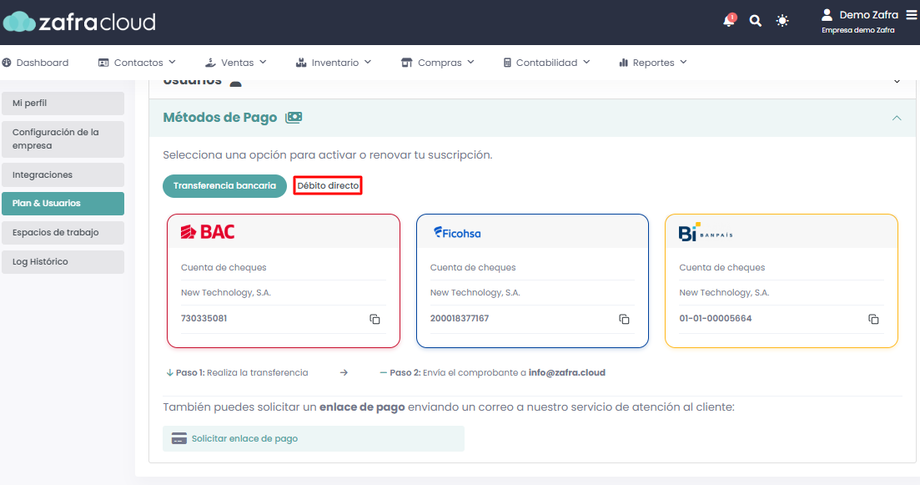This screenshot has width=920, height=485.
Task: Click Cuenta de cheques in Banpaís card
Action: [x=722, y=267]
